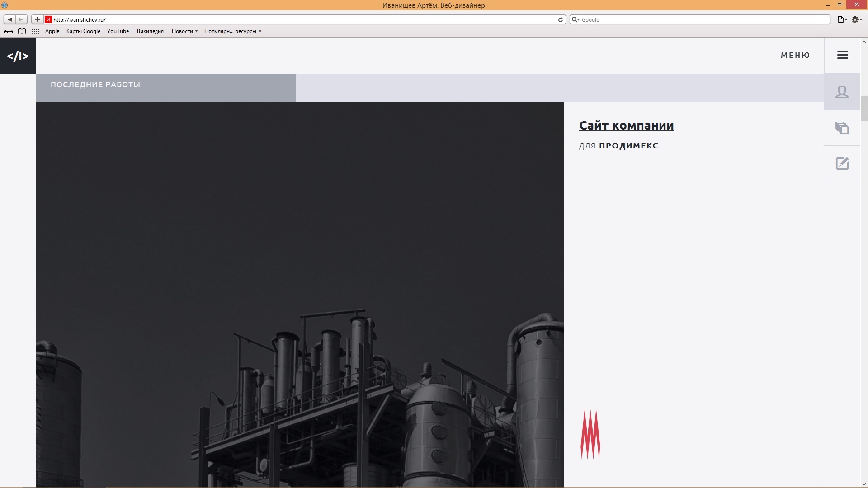Open the hamburger menu icon
Screen dimensions: 868x488
click(x=842, y=55)
